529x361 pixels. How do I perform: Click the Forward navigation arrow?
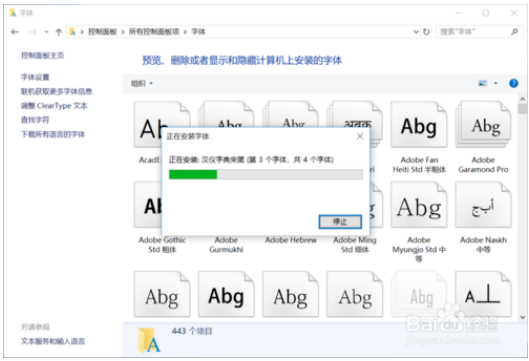click(x=33, y=32)
